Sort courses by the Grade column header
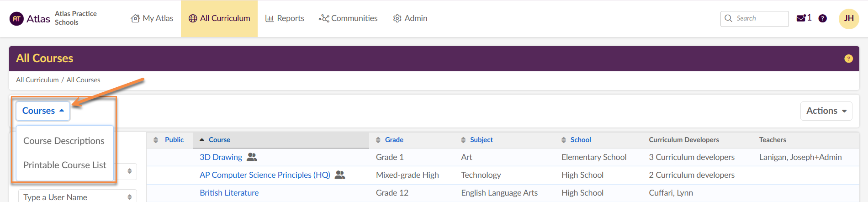This screenshot has width=868, height=202. pyautogui.click(x=394, y=140)
